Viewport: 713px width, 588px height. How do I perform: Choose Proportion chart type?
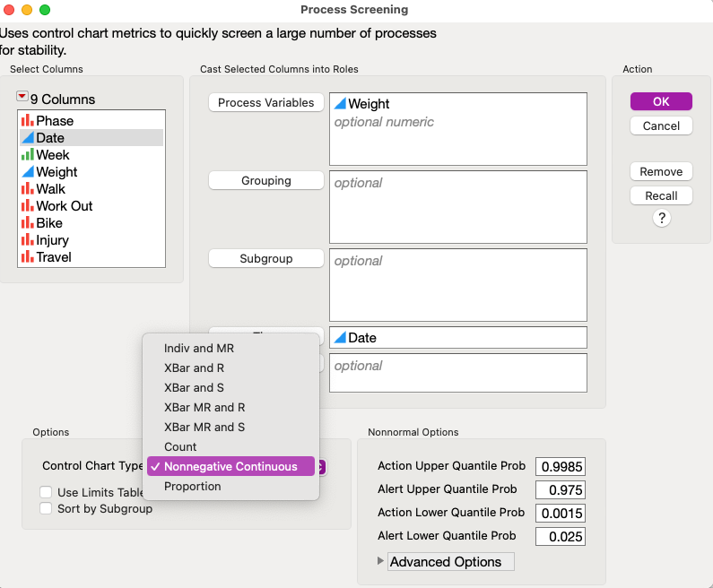click(231, 486)
